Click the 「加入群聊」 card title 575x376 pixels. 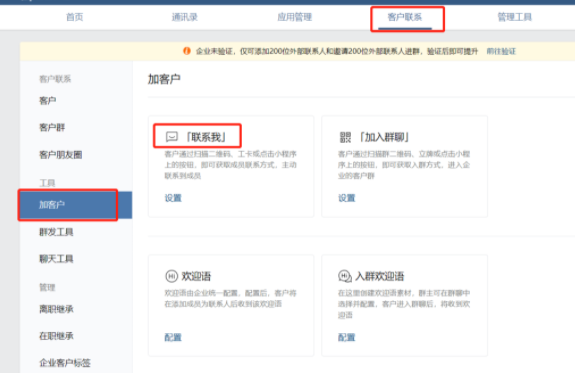[x=383, y=137]
